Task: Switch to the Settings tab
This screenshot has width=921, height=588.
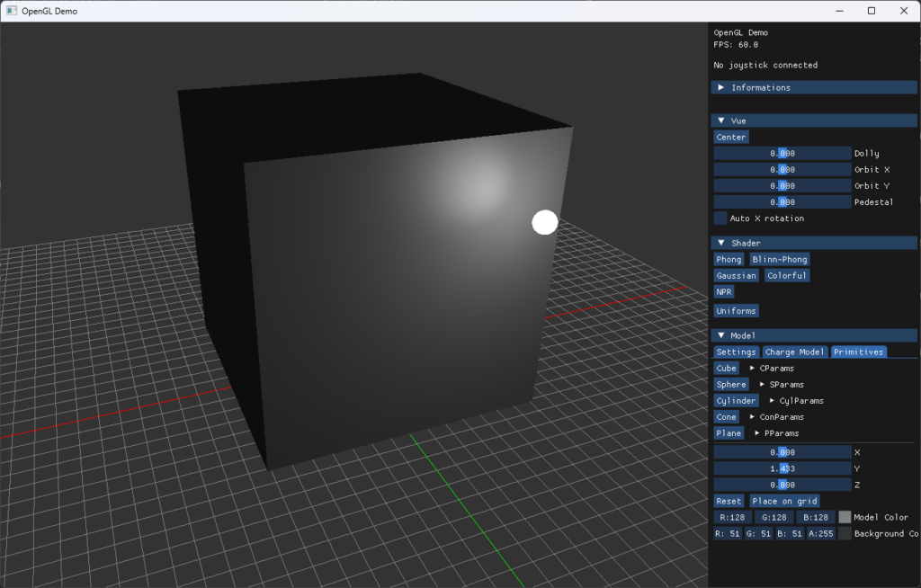Action: (x=736, y=352)
